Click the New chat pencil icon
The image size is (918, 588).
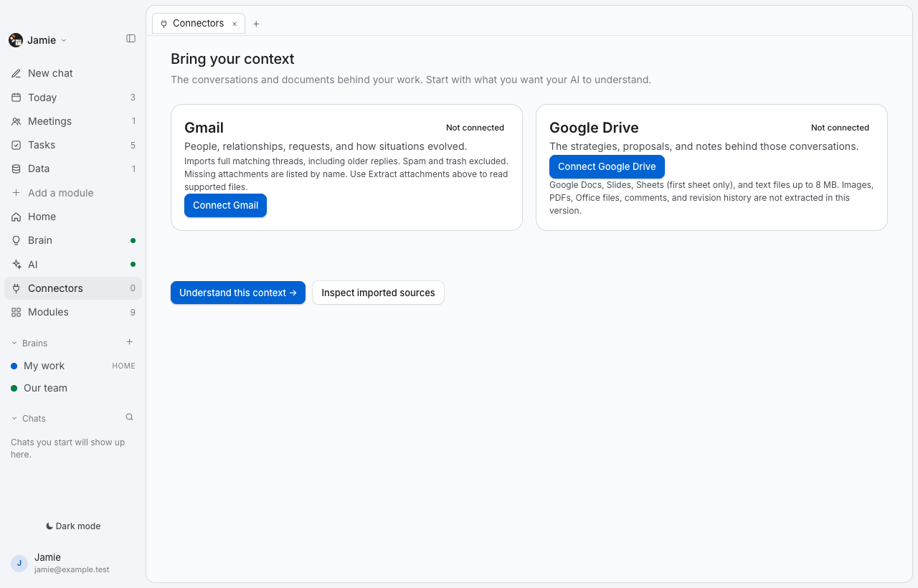(x=16, y=73)
